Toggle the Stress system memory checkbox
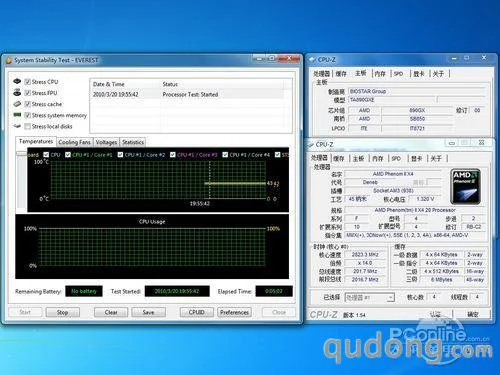Screen dimensions: 500x375 28,115
